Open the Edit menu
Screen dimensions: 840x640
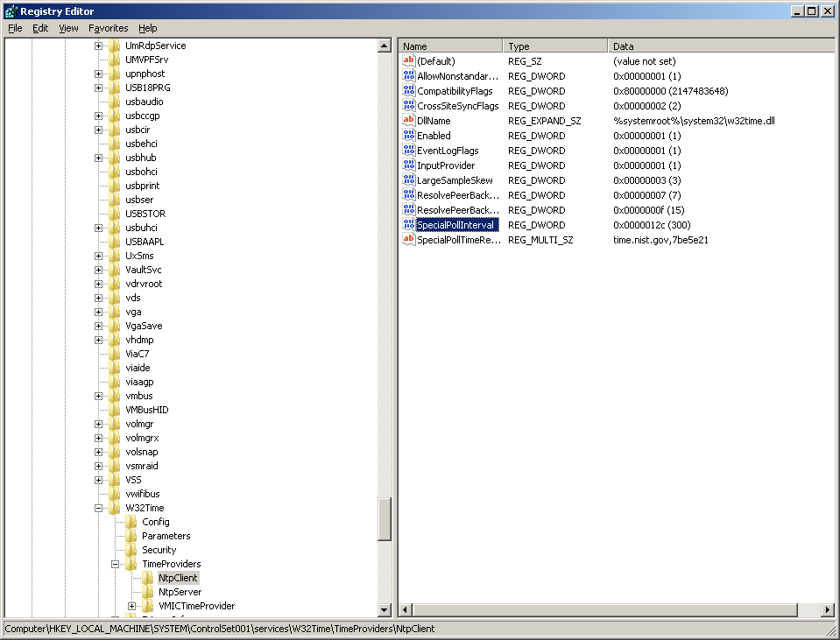[x=40, y=28]
